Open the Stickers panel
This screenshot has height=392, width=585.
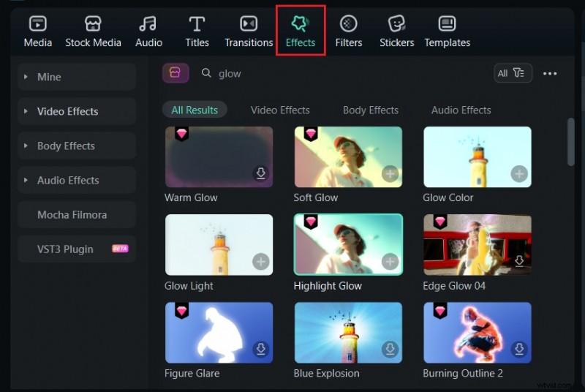(396, 32)
